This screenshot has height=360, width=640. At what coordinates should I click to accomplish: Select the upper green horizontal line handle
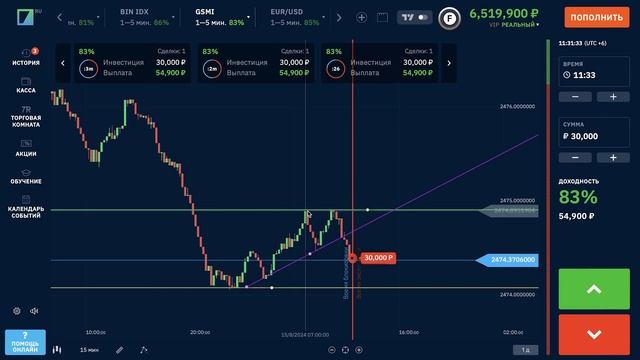(367, 210)
